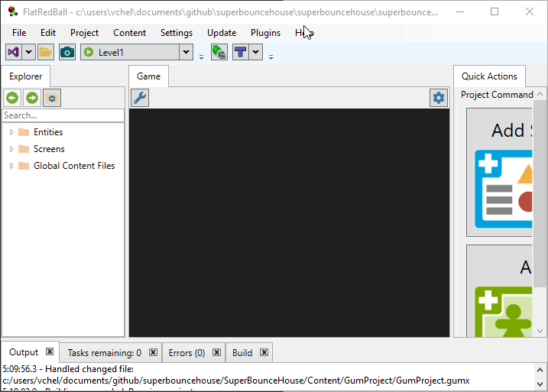Click Quick Actions scroll up arrow
This screenshot has width=548, height=392.
click(x=540, y=94)
